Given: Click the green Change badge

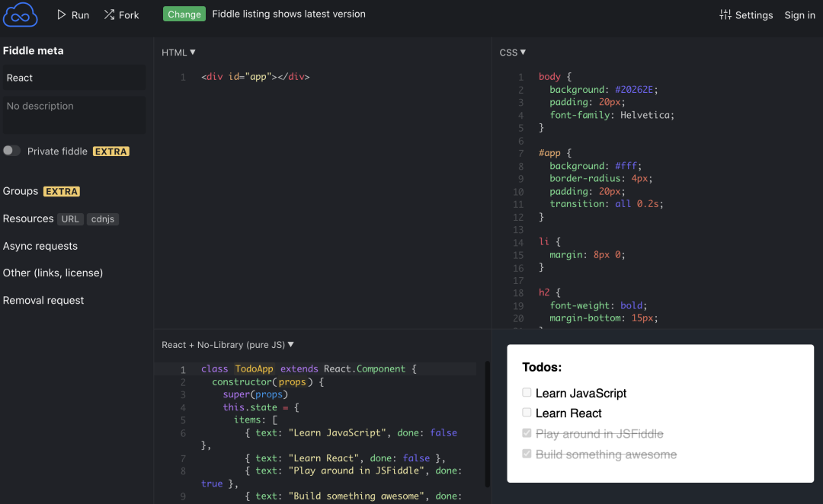Looking at the screenshot, I should pos(184,14).
